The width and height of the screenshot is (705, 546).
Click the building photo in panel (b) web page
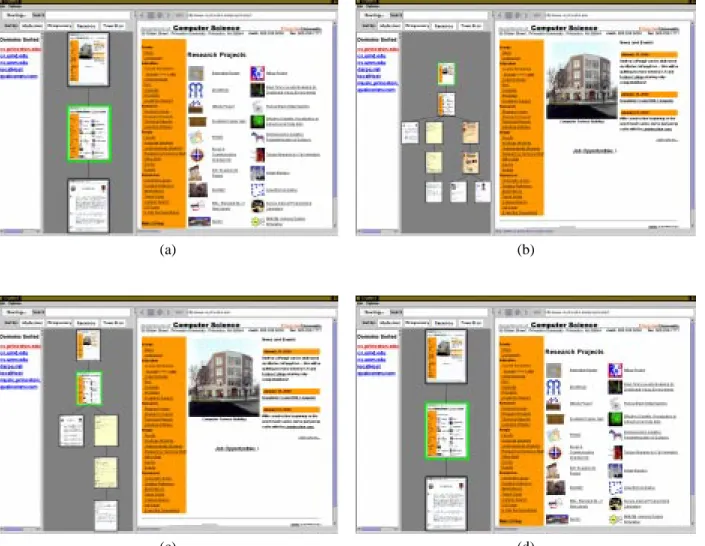pyautogui.click(x=581, y=81)
